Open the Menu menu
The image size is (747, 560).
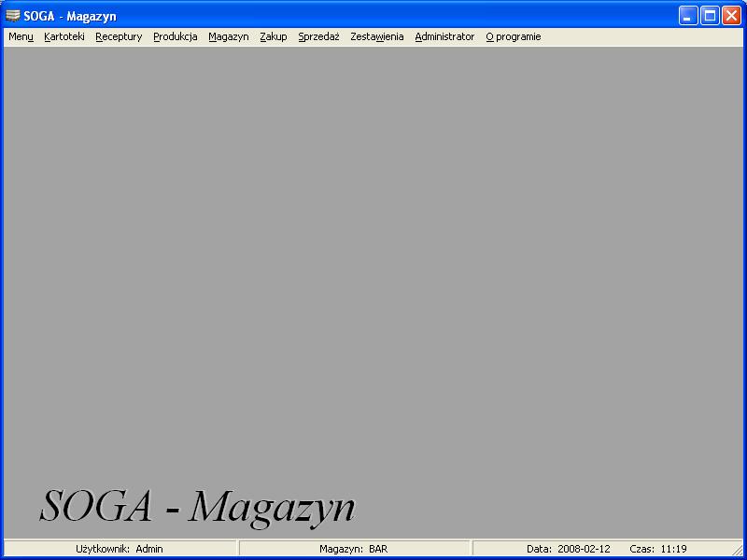click(x=21, y=36)
